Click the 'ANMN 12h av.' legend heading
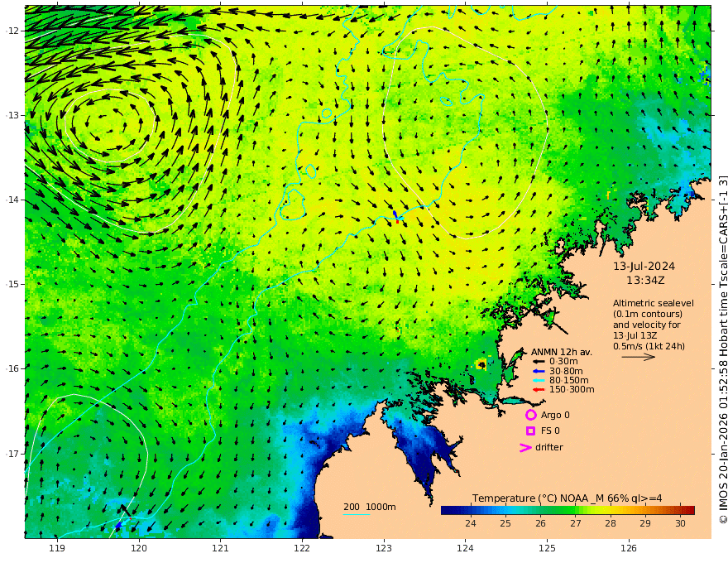 click(562, 352)
